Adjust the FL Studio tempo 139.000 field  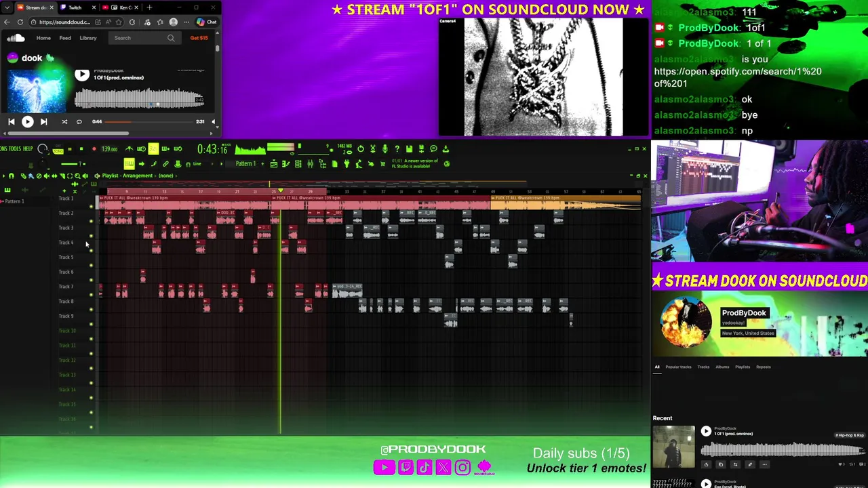109,149
